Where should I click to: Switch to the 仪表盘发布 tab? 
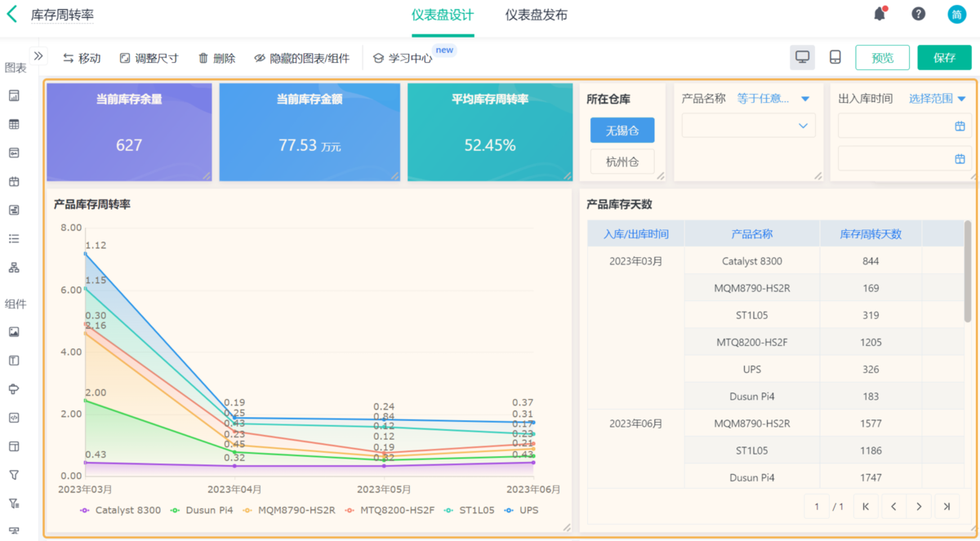pos(536,16)
